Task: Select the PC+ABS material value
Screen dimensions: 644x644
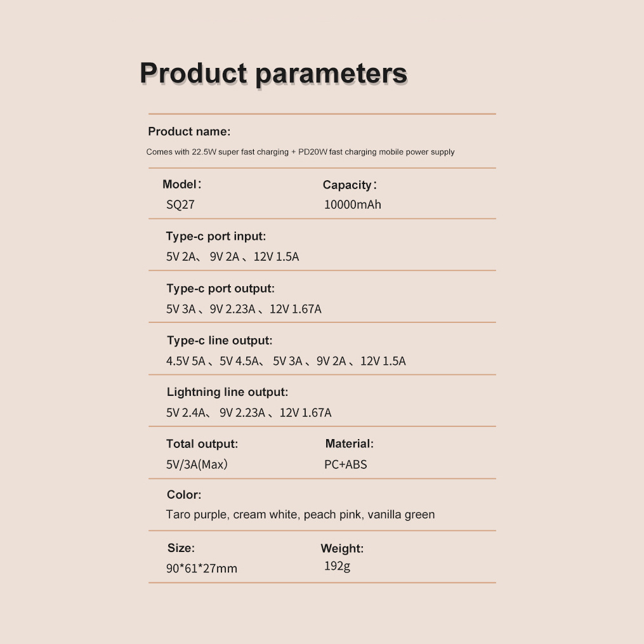Action: [345, 464]
